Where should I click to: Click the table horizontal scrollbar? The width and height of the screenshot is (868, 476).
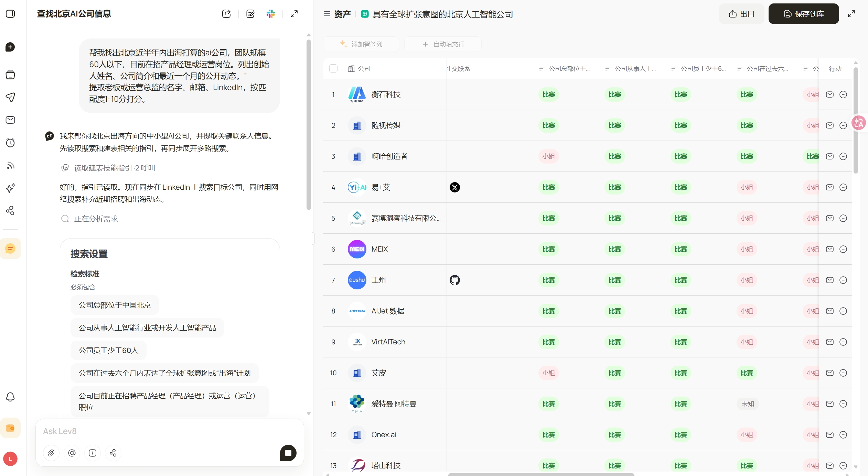point(541,474)
